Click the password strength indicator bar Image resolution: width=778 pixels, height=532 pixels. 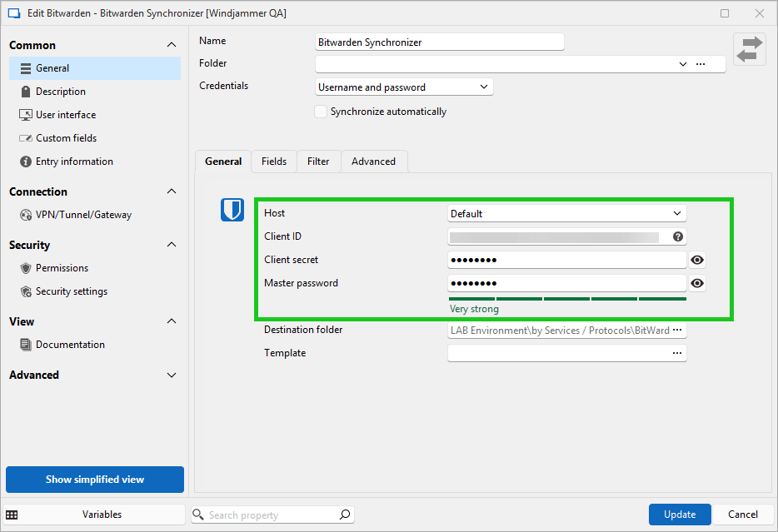[566, 298]
